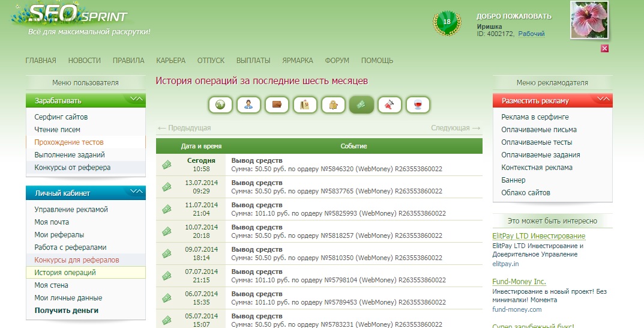
Task: Click money icon in 09.07.2014 row
Action: click(x=166, y=254)
